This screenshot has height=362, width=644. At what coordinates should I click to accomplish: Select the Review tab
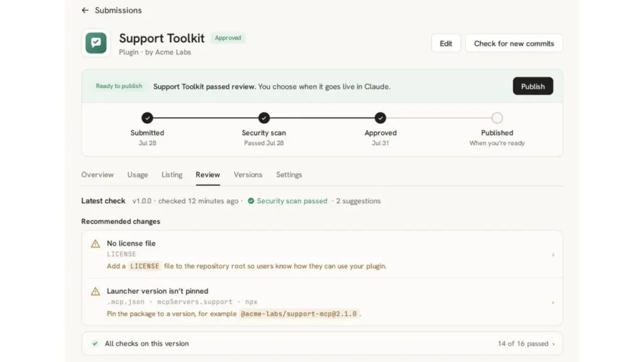pos(208,174)
